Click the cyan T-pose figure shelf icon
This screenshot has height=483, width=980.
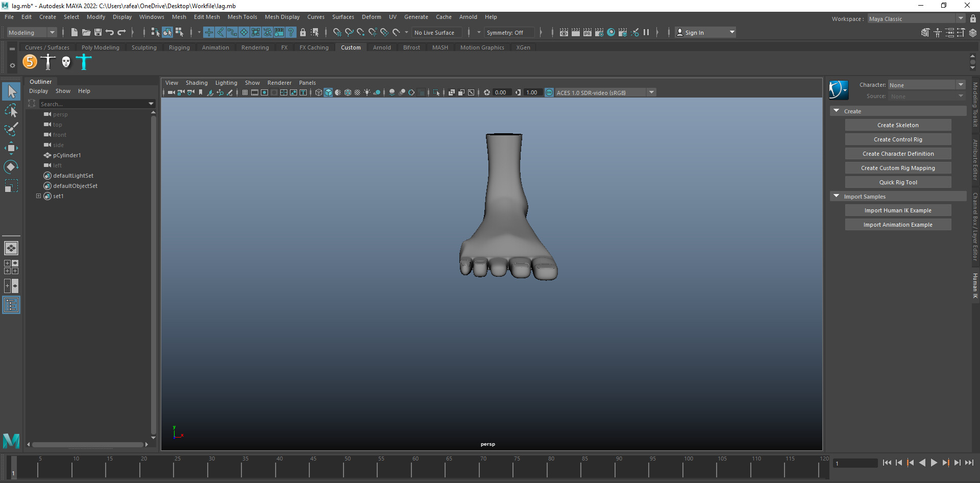click(x=84, y=62)
